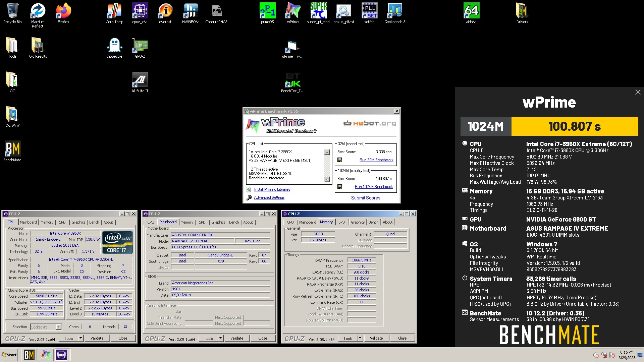Screen dimensions: 644x362
Task: Click the multiplier field x 51.0 in CPU-Z
Action: click(x=46, y=302)
